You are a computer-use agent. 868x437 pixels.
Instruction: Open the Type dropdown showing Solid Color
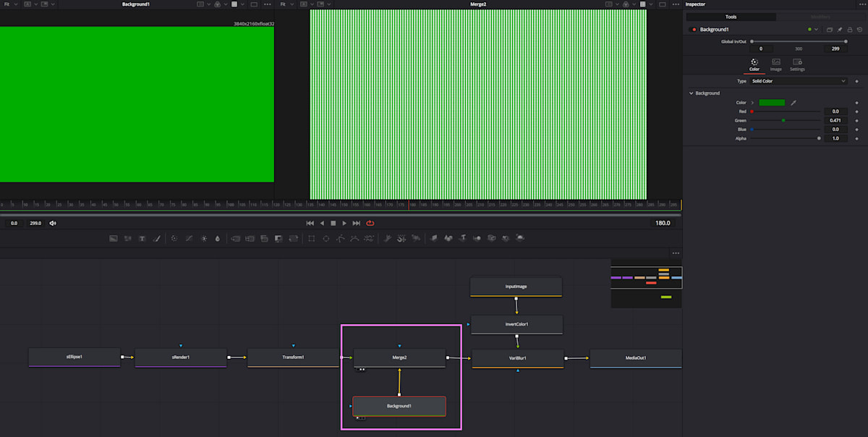(797, 81)
